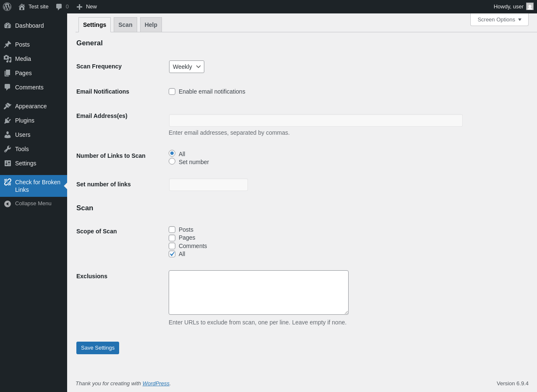The image size is (537, 392).
Task: Click the Save Settings button
Action: 98,348
